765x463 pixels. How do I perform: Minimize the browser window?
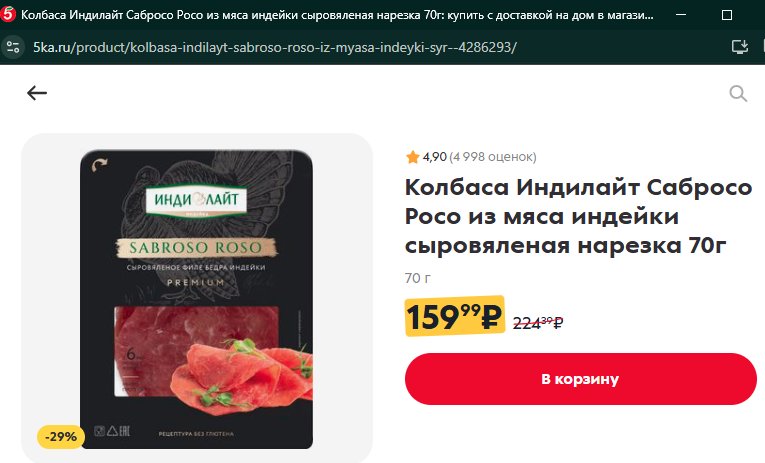pos(681,15)
